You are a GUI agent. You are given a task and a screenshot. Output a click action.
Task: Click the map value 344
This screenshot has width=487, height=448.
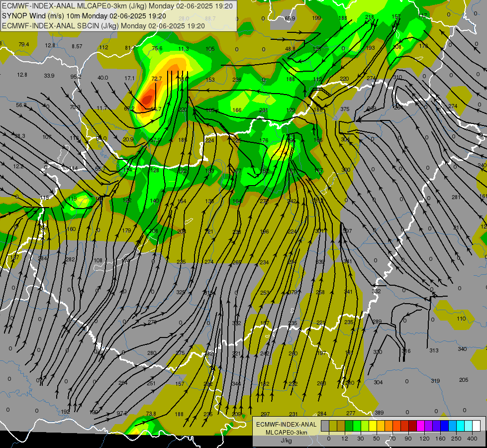236,384
